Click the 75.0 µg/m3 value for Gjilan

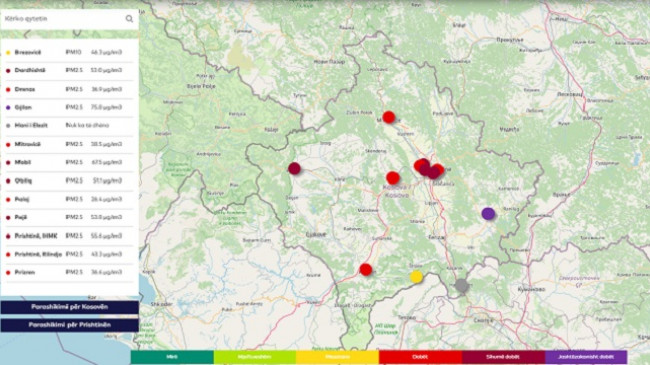click(107, 107)
